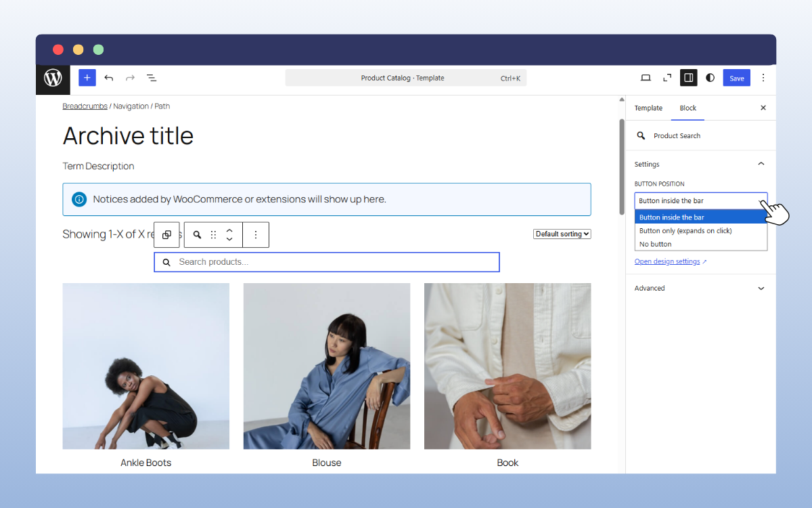Click the drag handle dots in block toolbar

(x=213, y=234)
